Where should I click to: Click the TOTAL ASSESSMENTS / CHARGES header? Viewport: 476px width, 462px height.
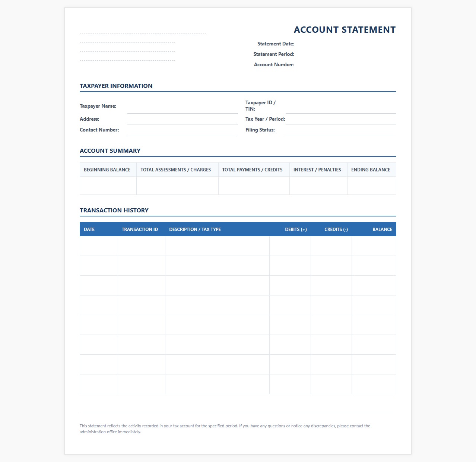177,170
